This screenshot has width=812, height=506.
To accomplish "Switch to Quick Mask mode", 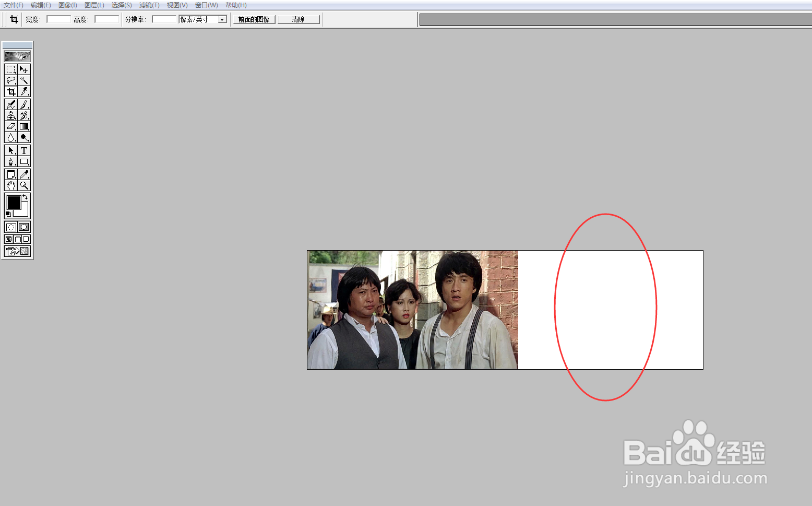I will pyautogui.click(x=24, y=227).
